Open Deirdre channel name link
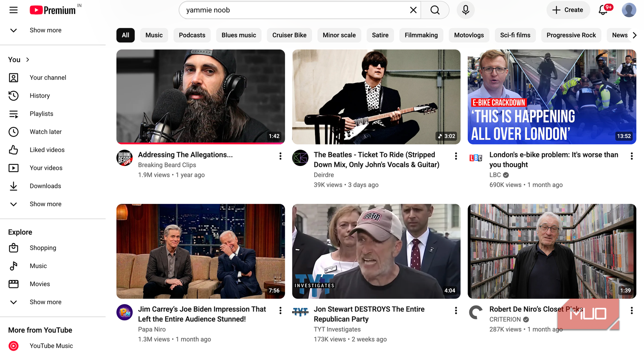This screenshot has height=355, width=644. tap(324, 175)
